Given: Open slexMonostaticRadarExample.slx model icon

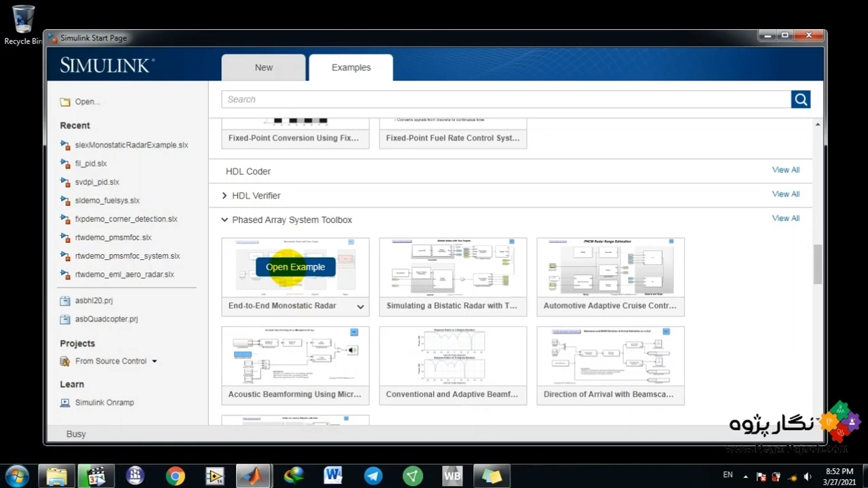Looking at the screenshot, I should [x=65, y=145].
